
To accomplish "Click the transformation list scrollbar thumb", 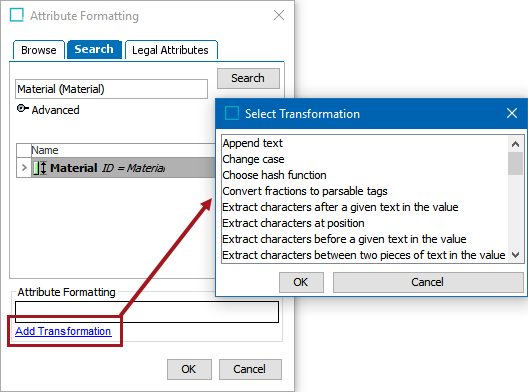I will (515, 163).
